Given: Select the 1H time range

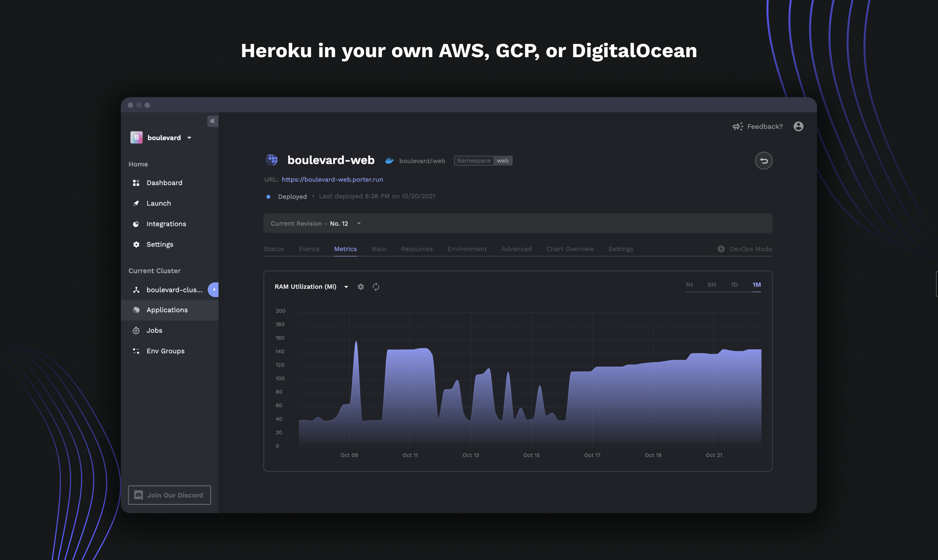Looking at the screenshot, I should pyautogui.click(x=689, y=284).
